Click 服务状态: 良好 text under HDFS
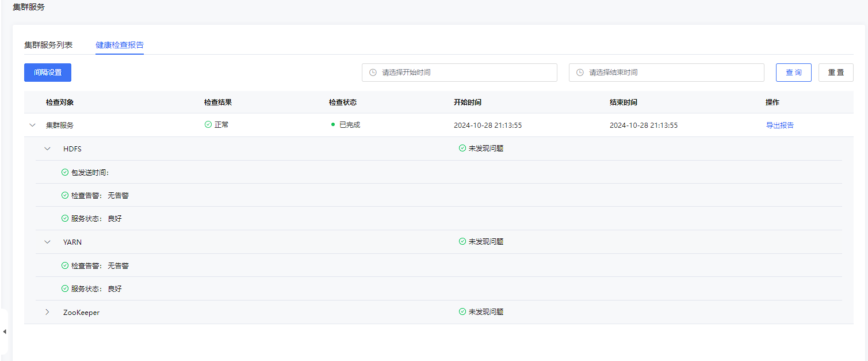Screen dimensions: 868x361 point(97,218)
